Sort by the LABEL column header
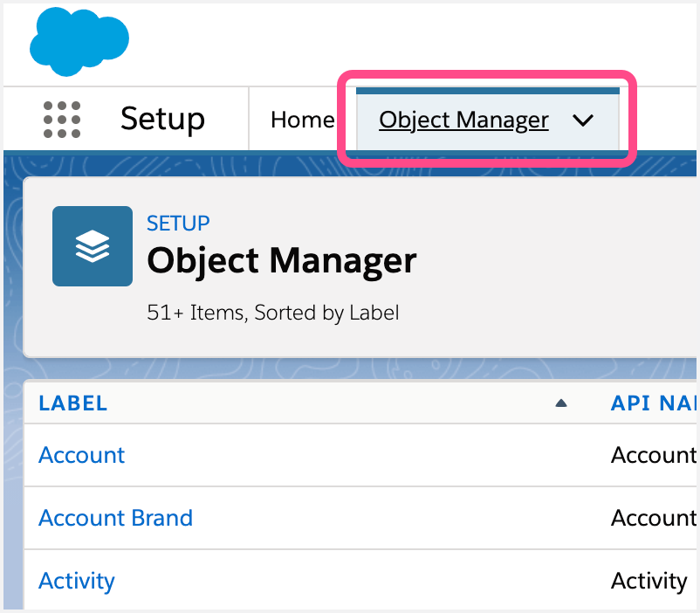 [73, 403]
